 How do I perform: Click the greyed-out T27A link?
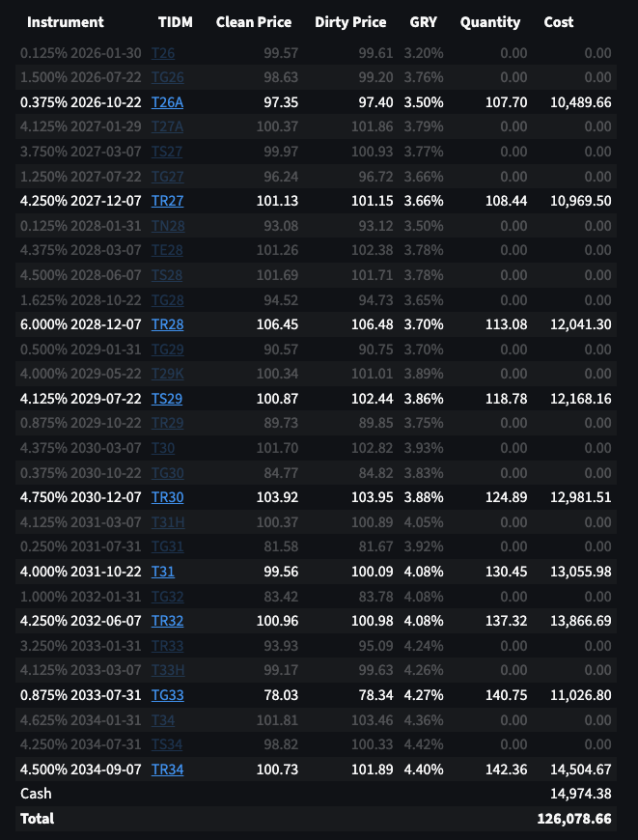(x=167, y=126)
